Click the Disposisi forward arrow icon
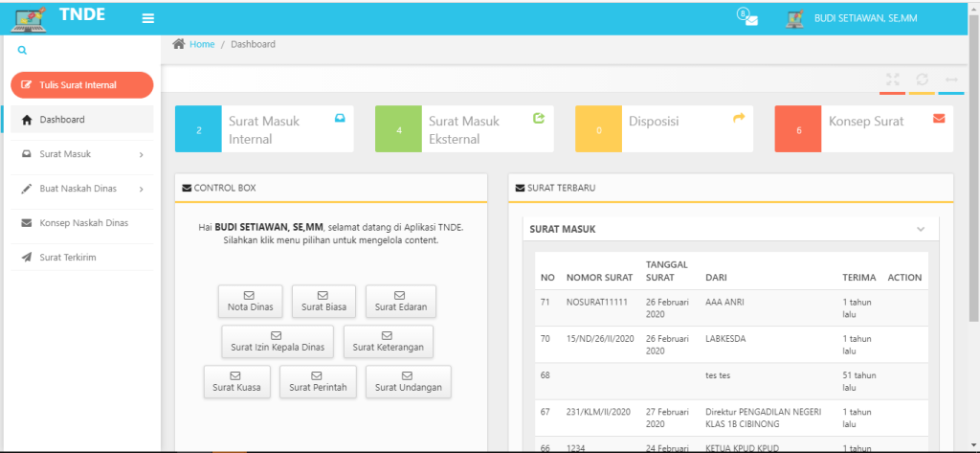This screenshot has height=453, width=980. click(738, 119)
